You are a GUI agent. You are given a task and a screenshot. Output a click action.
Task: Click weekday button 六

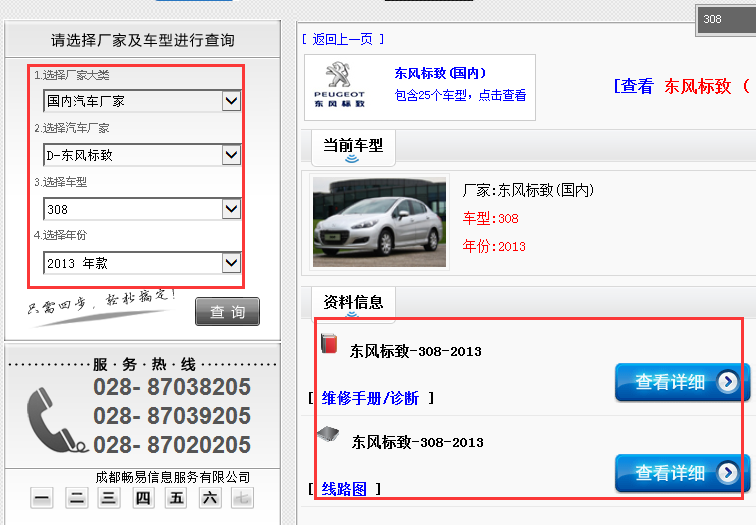(x=210, y=498)
